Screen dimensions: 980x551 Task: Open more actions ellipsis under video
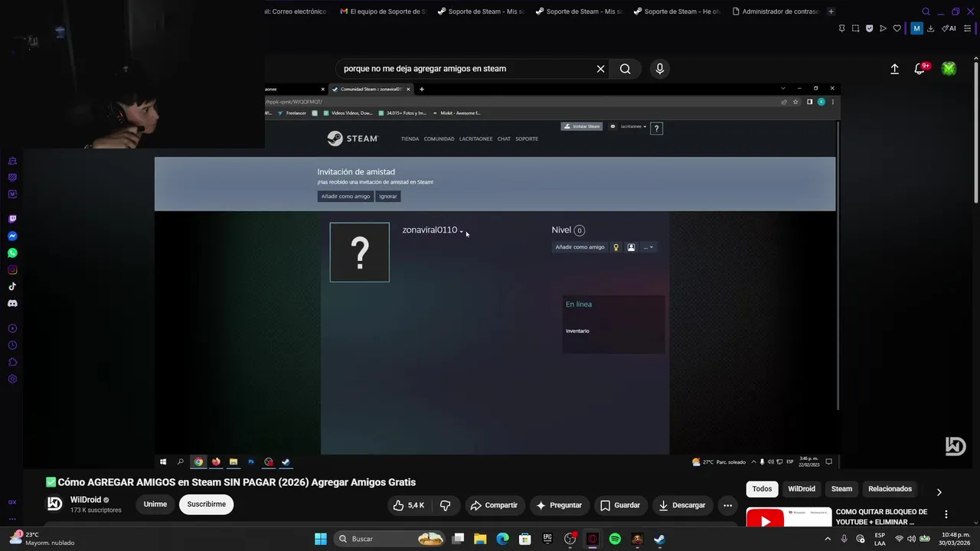pyautogui.click(x=727, y=505)
